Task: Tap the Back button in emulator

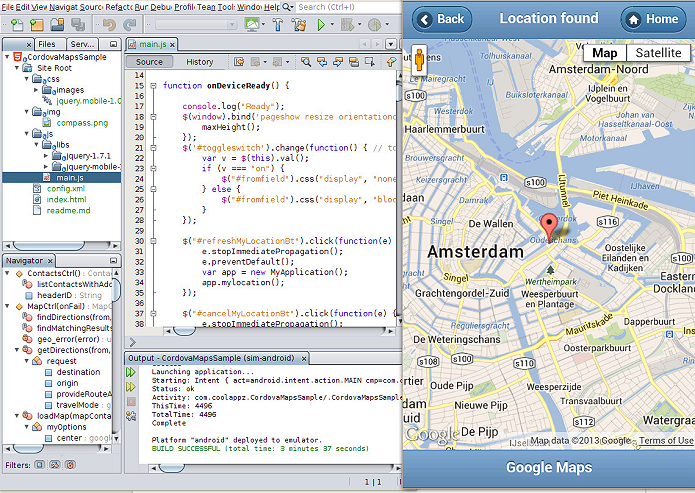Action: [x=442, y=19]
